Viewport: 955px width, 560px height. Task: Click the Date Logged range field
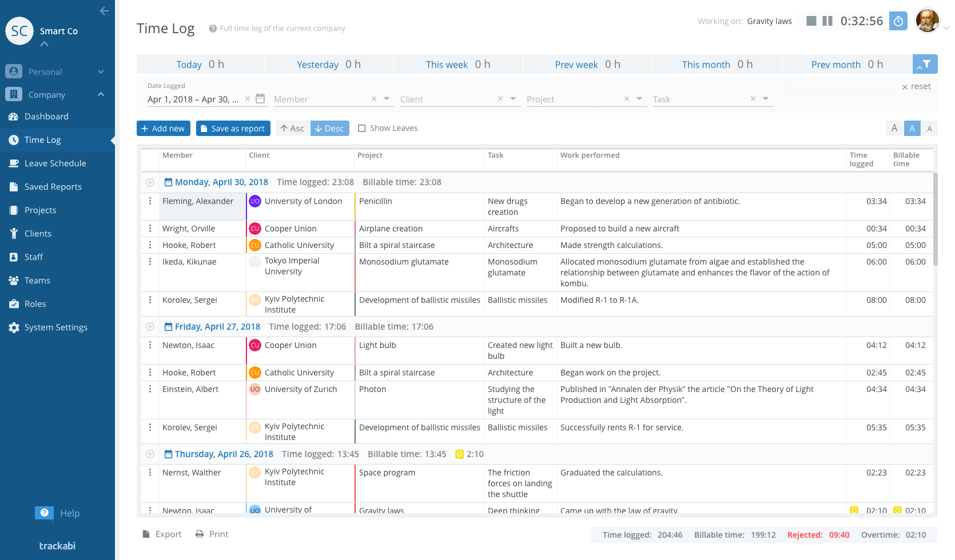point(193,99)
